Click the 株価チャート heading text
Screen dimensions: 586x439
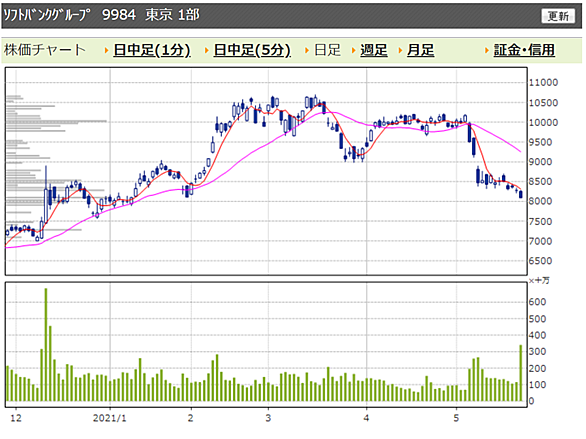click(x=45, y=50)
